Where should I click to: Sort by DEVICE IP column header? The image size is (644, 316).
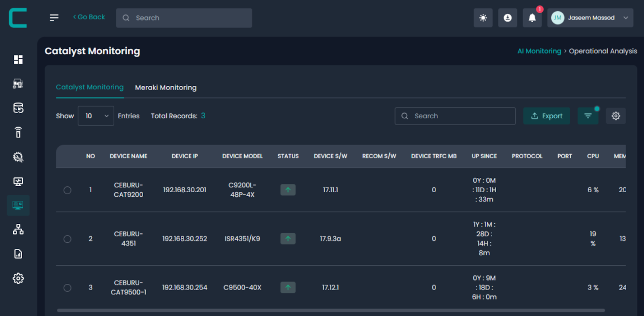point(185,156)
